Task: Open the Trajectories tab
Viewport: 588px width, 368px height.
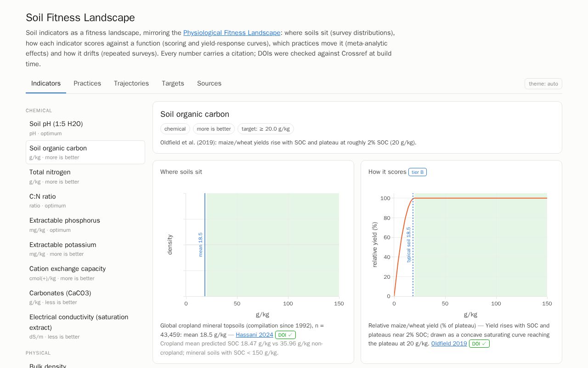Action: [131, 83]
